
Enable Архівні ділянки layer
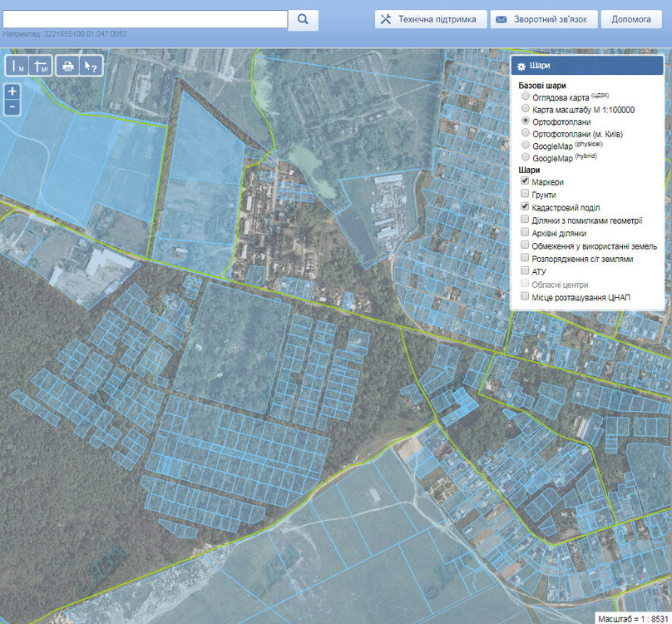point(525,232)
